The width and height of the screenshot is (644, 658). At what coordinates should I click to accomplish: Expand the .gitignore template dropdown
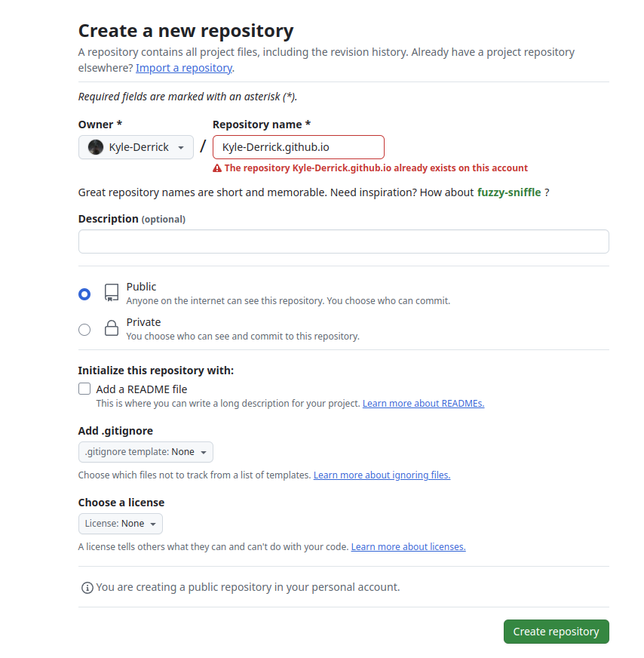[146, 452]
